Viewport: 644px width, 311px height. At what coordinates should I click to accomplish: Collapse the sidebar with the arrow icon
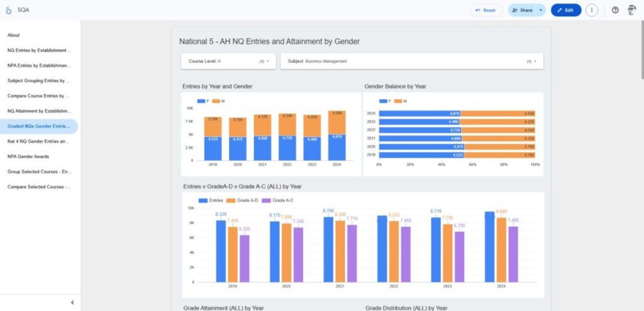coord(72,302)
